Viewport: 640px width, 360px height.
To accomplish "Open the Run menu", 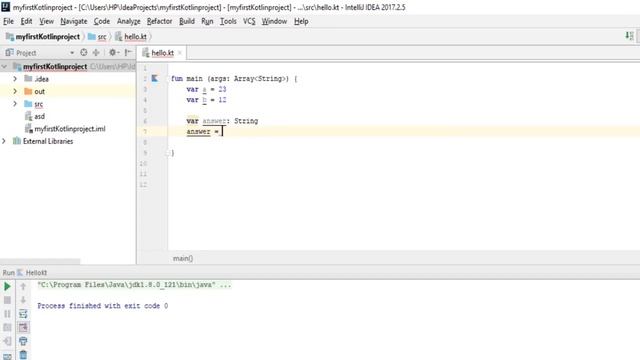I will [x=207, y=21].
